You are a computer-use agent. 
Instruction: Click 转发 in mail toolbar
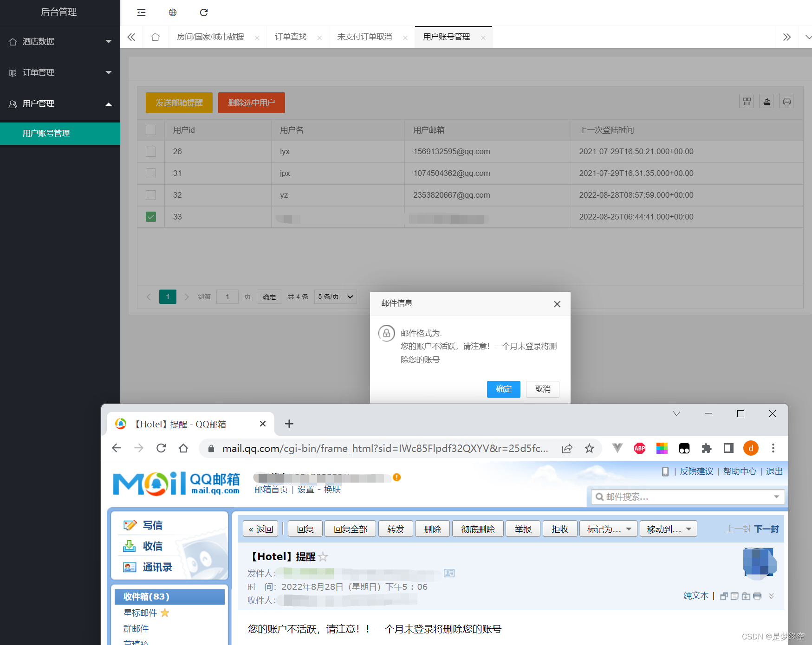[396, 529]
